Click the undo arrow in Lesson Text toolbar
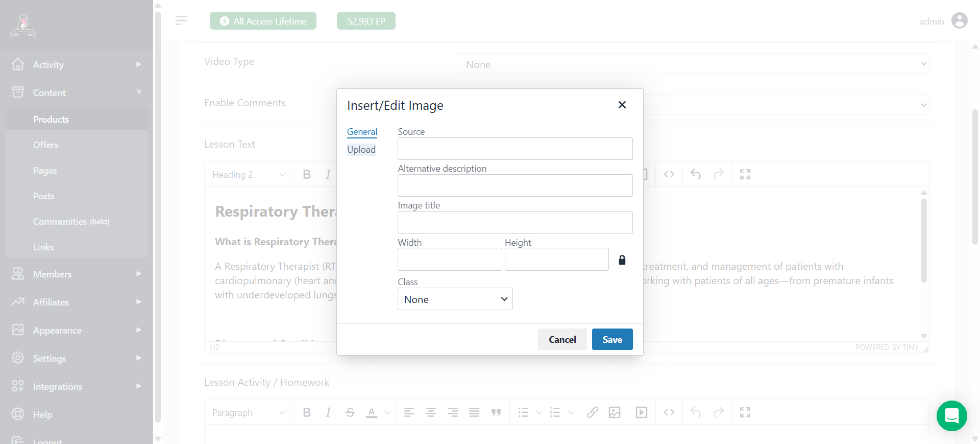Viewport: 980px width, 444px height. pos(695,174)
